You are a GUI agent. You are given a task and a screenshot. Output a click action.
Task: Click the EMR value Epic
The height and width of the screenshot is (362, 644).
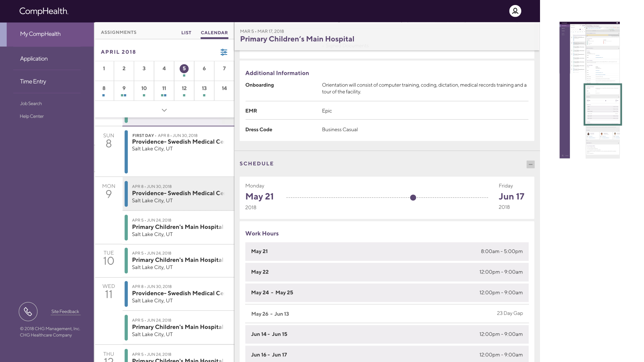point(327,111)
